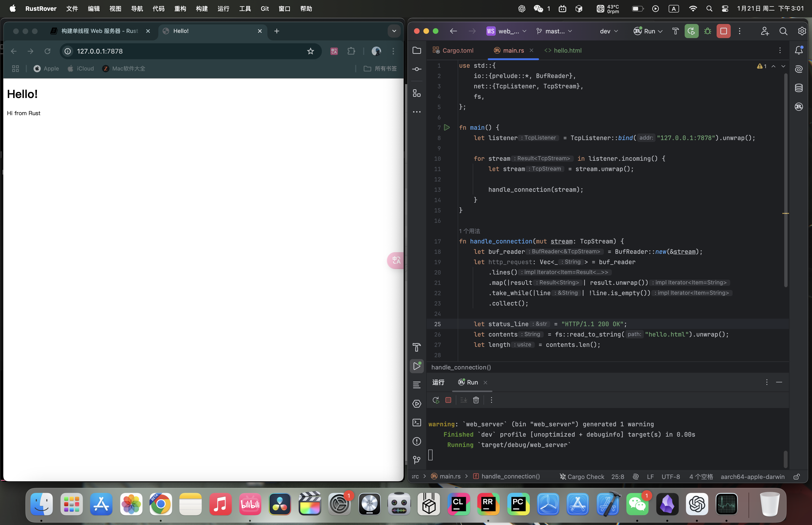Open the Notifications bell
This screenshot has height=525, width=812.
799,51
